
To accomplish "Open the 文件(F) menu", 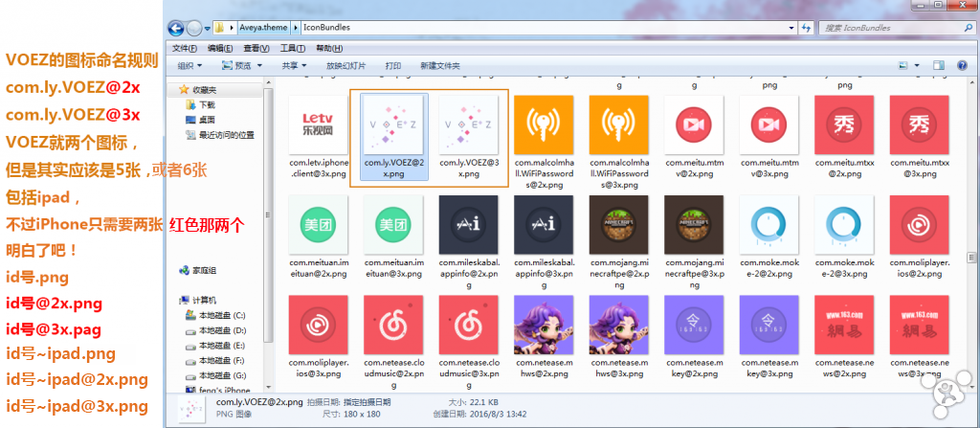I will tap(185, 49).
